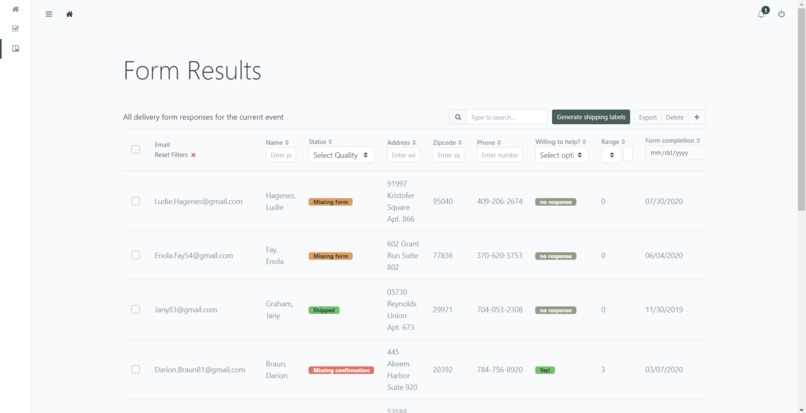
Task: Click the date 03/07/2020
Action: 664,369
